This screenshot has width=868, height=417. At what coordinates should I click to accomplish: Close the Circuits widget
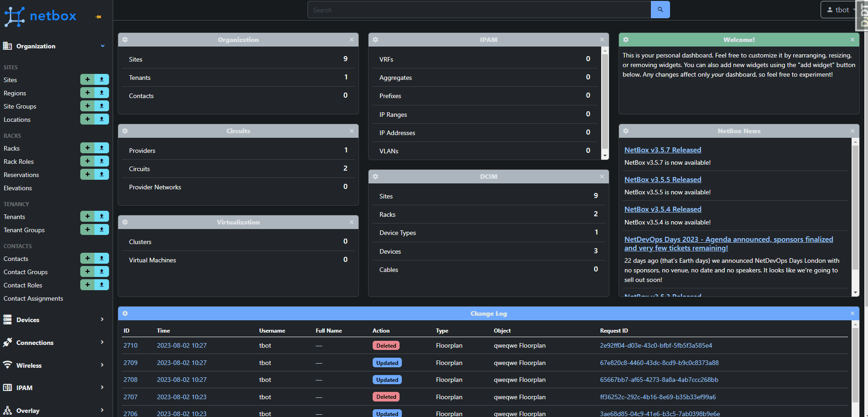click(x=352, y=131)
